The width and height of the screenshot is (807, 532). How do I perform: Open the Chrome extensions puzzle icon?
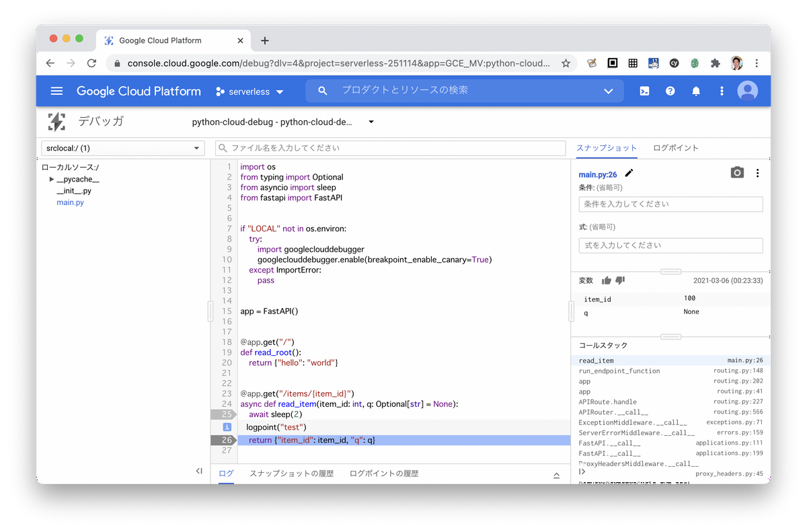click(x=716, y=63)
